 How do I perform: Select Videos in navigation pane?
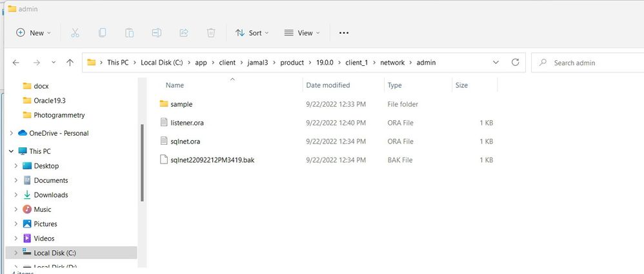44,238
